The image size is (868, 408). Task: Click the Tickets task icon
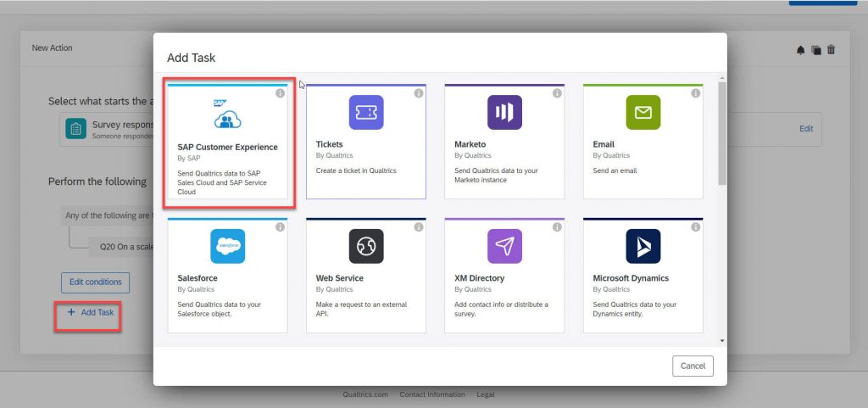tap(366, 112)
